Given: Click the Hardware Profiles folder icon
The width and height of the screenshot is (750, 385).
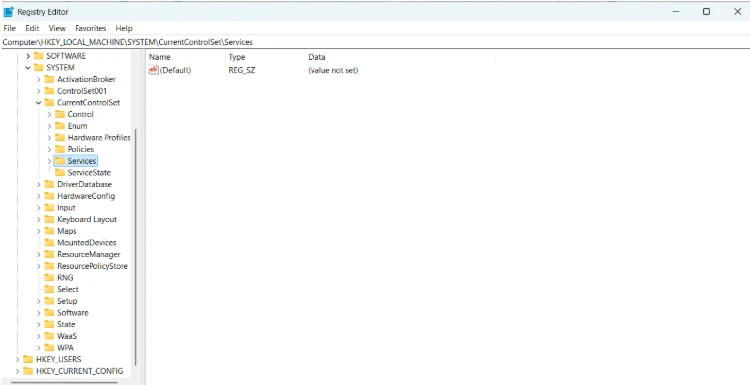Looking at the screenshot, I should (x=60, y=137).
